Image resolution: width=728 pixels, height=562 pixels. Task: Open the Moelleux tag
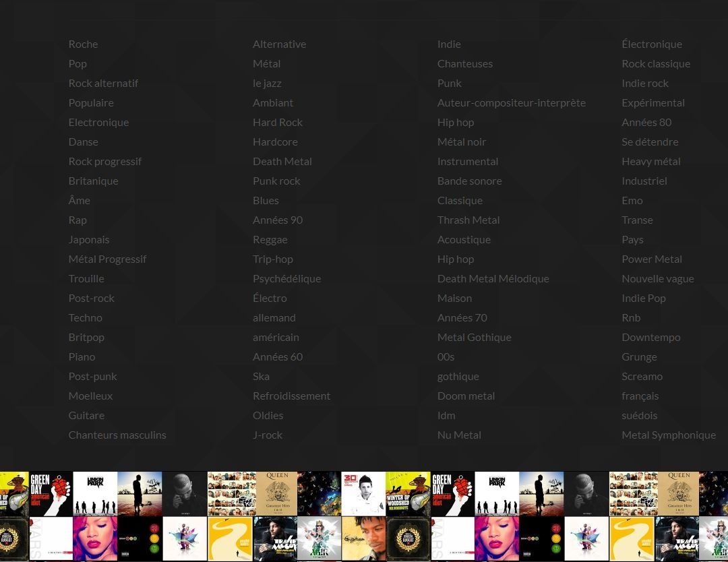[x=90, y=396]
